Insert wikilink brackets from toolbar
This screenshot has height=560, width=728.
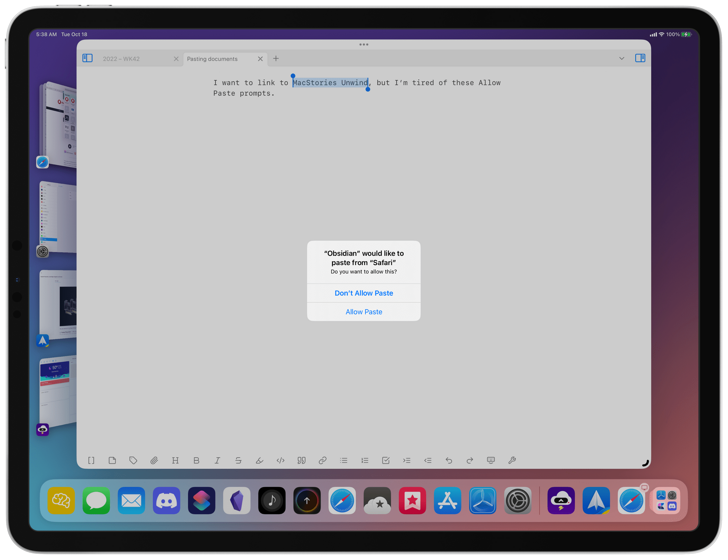point(91,461)
